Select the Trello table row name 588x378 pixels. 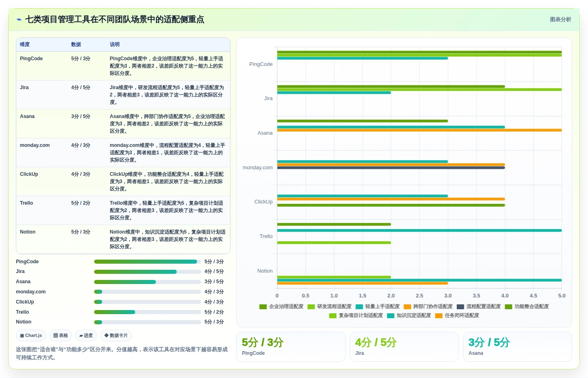26,203
